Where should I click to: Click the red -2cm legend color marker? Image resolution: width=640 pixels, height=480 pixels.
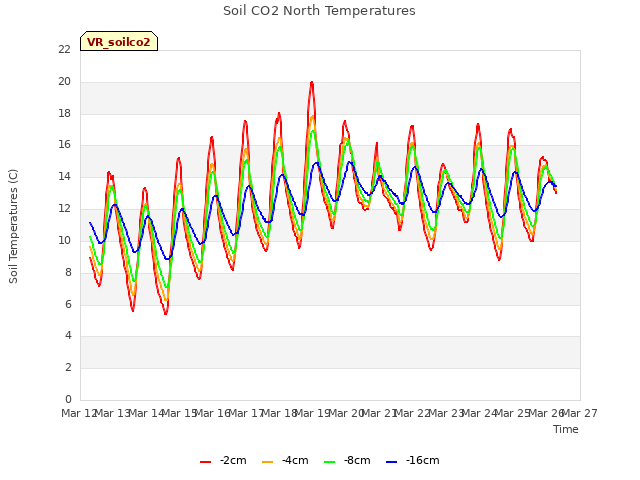205,462
